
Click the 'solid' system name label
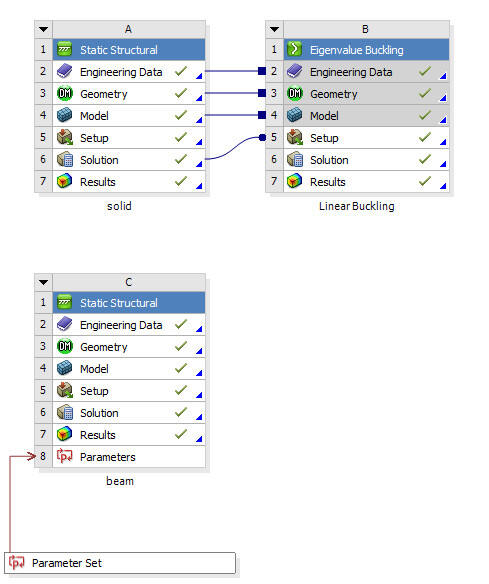click(x=119, y=206)
